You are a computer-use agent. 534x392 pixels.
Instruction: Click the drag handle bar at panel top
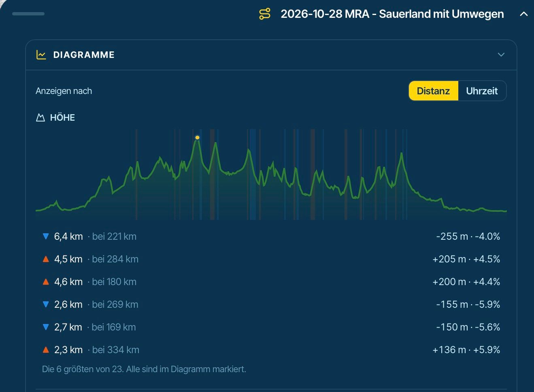tap(28, 14)
